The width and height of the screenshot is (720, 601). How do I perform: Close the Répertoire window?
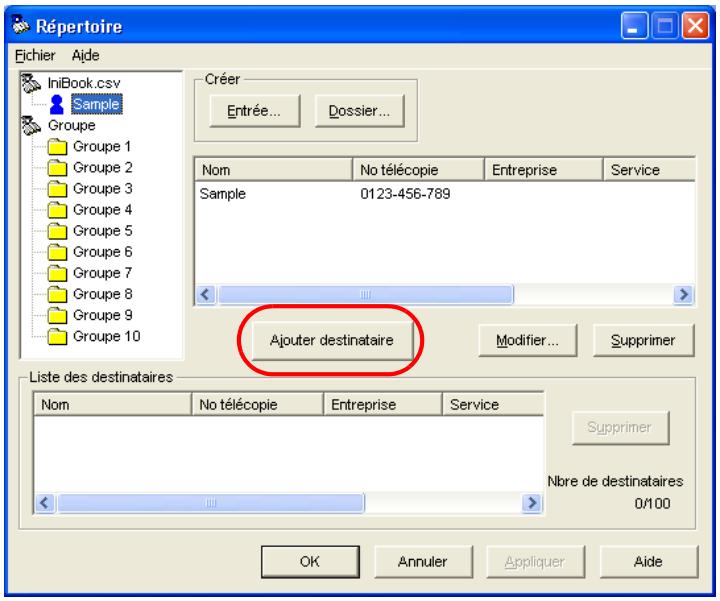[x=695, y=25]
